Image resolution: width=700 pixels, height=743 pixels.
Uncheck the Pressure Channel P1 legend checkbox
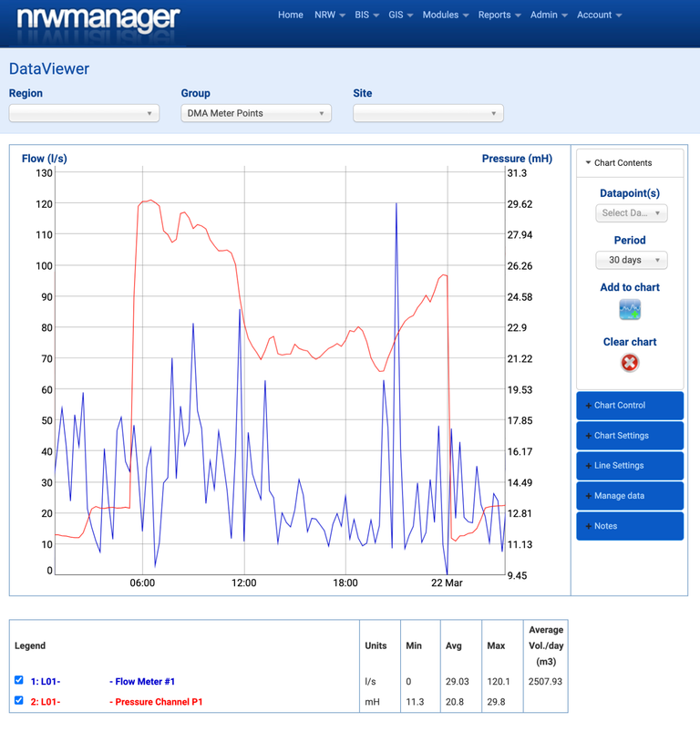[19, 701]
